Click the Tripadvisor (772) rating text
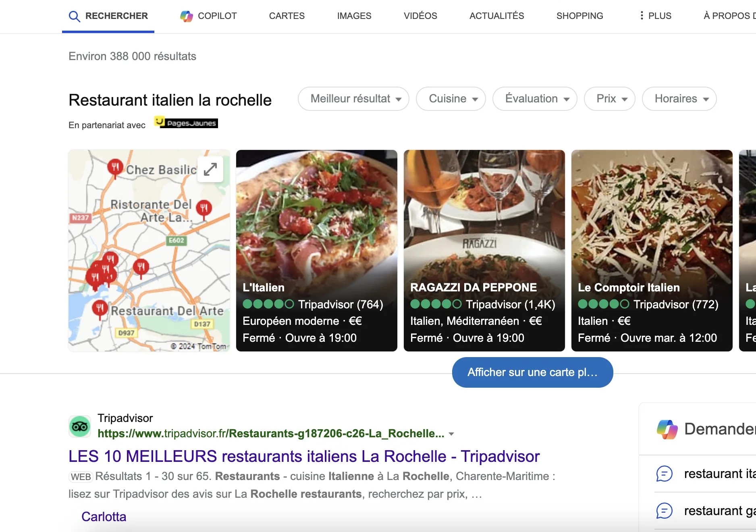The height and width of the screenshot is (532, 756). tap(676, 304)
